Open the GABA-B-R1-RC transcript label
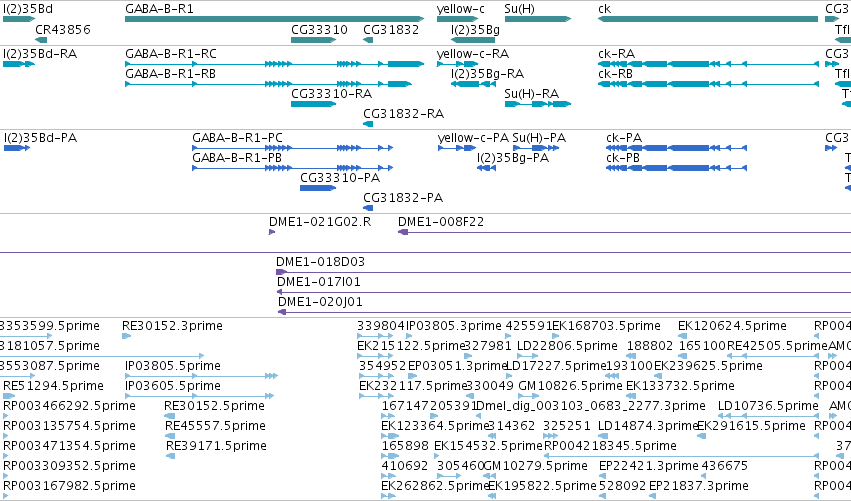This screenshot has height=501, width=851. tap(170, 54)
